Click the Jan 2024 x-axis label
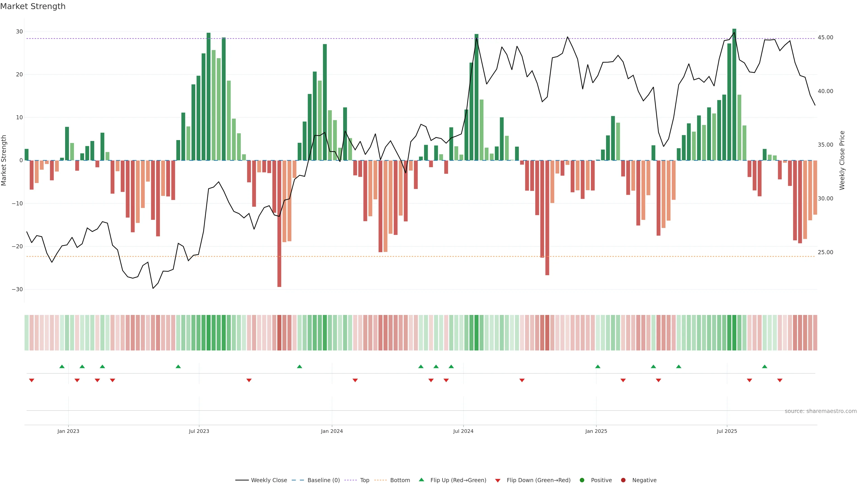The image size is (868, 488). (x=332, y=431)
